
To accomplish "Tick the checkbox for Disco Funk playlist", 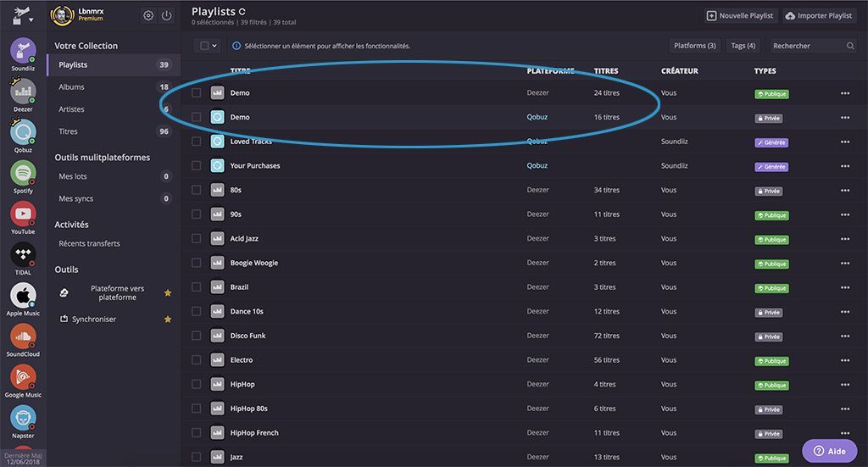I will [x=197, y=336].
